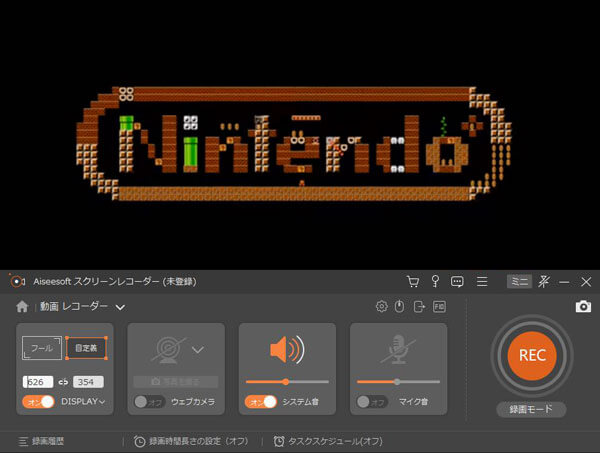Image resolution: width=600 pixels, height=453 pixels.
Task: Click the FIO format icon
Action: coord(439,306)
